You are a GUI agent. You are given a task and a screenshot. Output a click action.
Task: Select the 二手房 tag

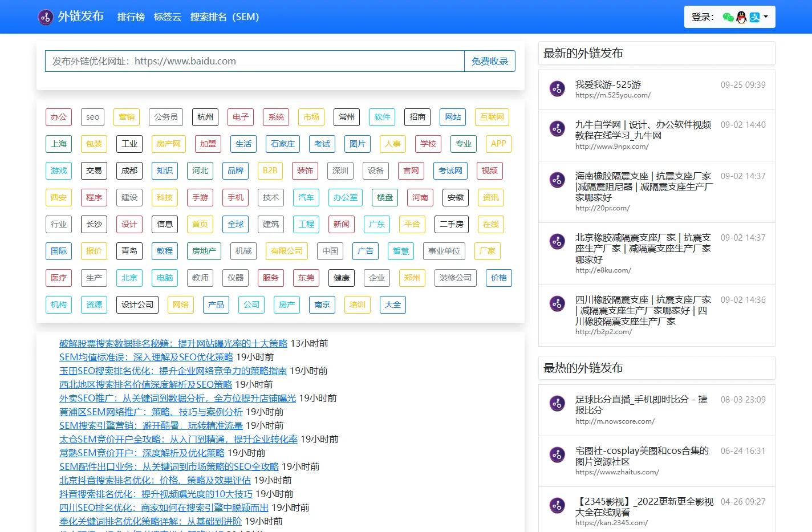[452, 224]
